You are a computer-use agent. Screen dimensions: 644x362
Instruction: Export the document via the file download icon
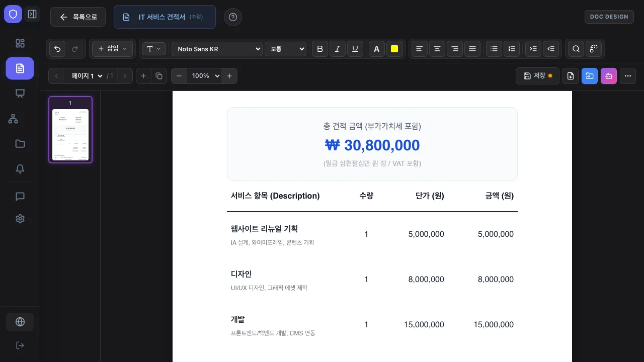click(x=571, y=76)
